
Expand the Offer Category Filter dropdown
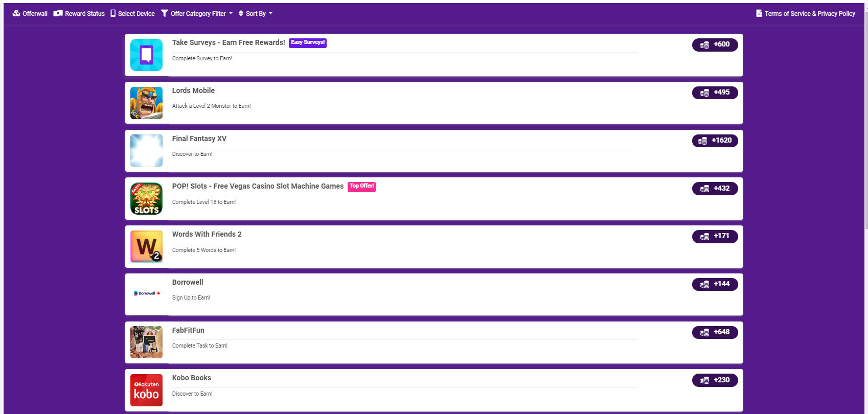click(197, 14)
